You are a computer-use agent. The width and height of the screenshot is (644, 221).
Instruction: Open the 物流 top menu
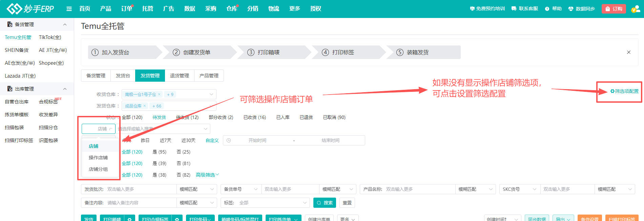(274, 9)
